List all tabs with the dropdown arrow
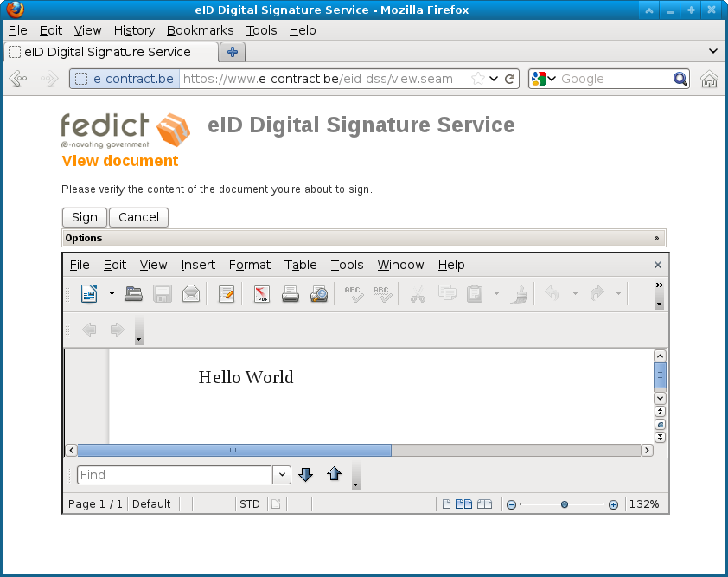Viewport: 728px width, 577px height. pos(713,51)
